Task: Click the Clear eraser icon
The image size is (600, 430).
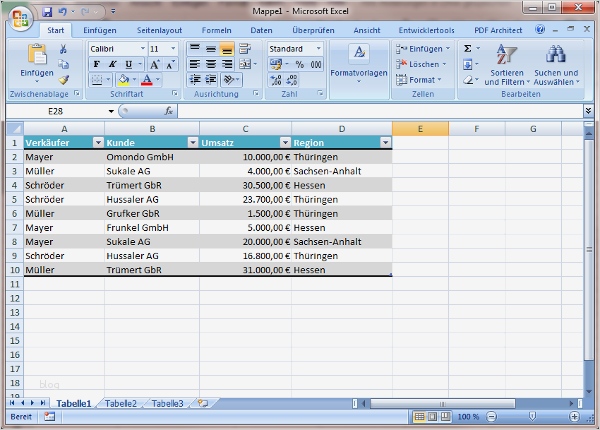Action: (468, 80)
